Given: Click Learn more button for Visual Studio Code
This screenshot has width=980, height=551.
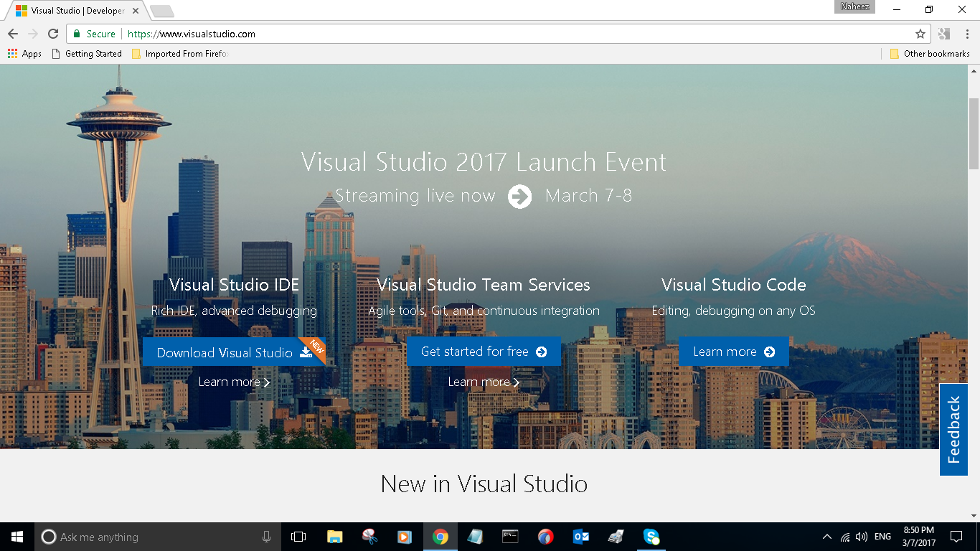Looking at the screenshot, I should tap(734, 352).
